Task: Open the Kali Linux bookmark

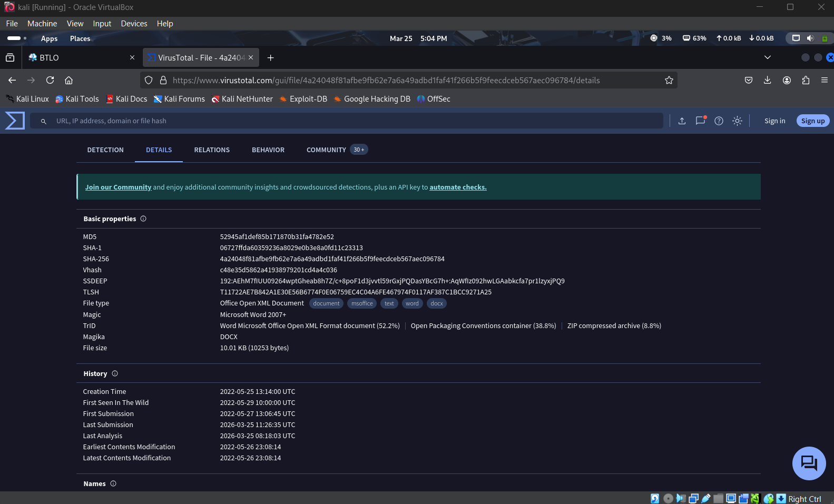Action: pyautogui.click(x=27, y=99)
